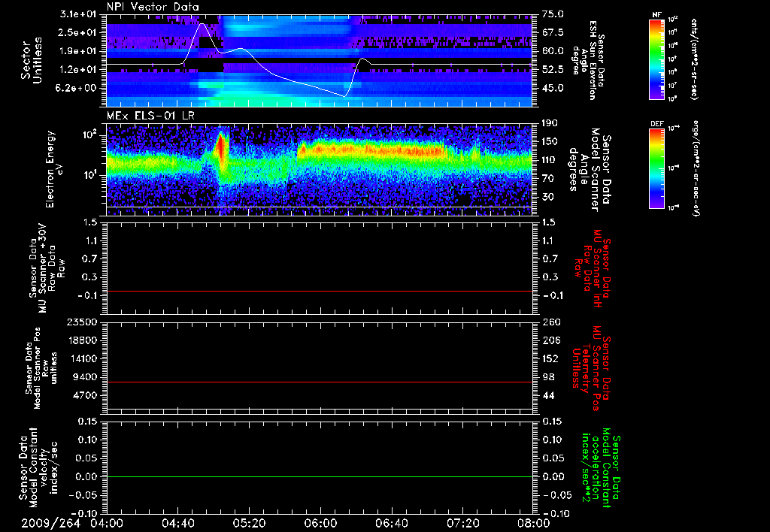This screenshot has height=532, width=770.
Task: Click the '23500' scanner position tick label
Action: tap(83, 322)
